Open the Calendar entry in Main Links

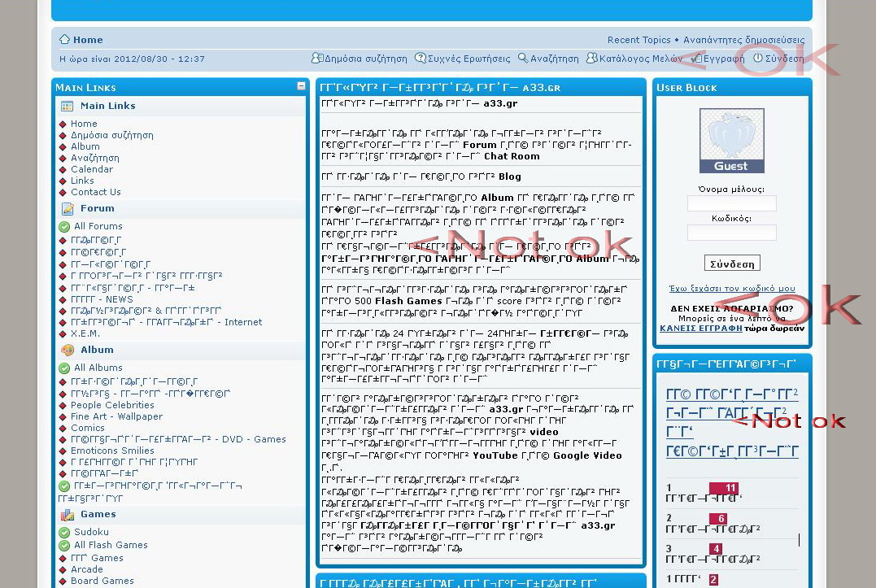point(91,169)
